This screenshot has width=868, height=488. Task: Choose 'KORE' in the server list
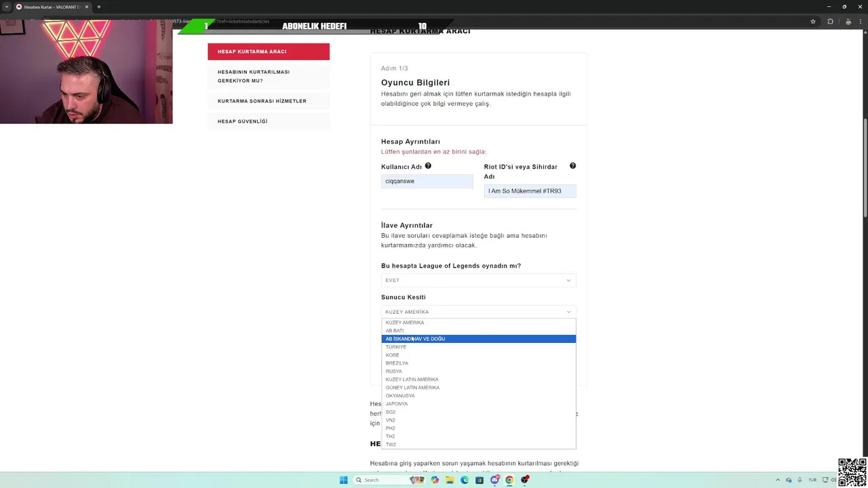[478, 355]
